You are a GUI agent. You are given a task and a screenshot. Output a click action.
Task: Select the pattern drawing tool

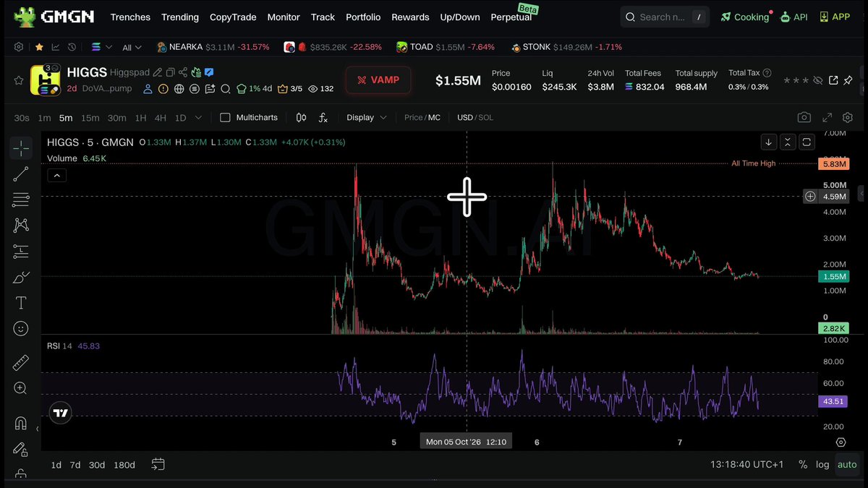21,225
